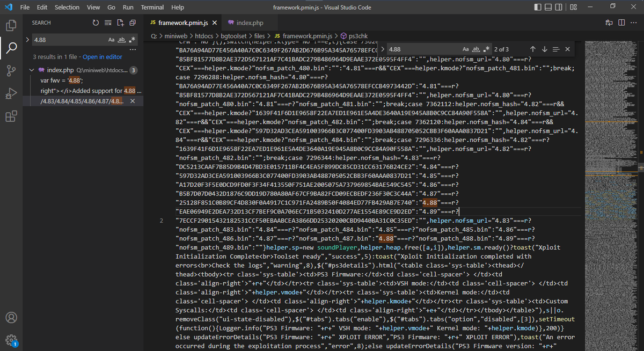Close the framework.pmin.js tab

tap(214, 23)
